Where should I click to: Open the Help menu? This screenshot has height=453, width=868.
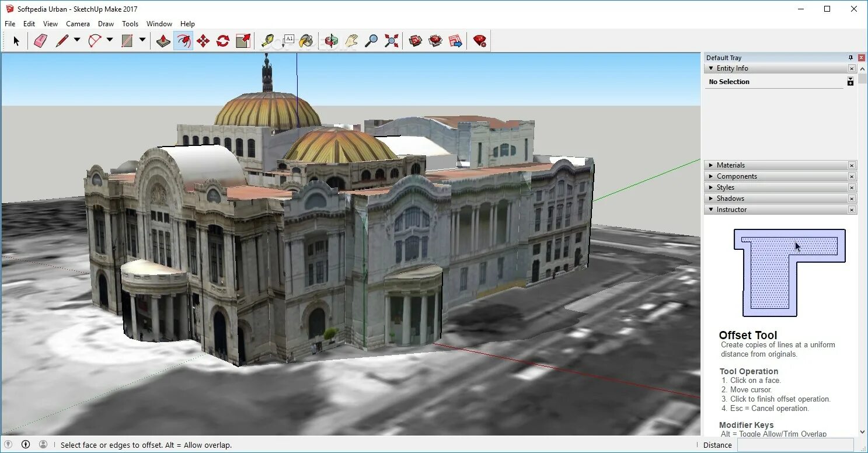click(x=187, y=24)
